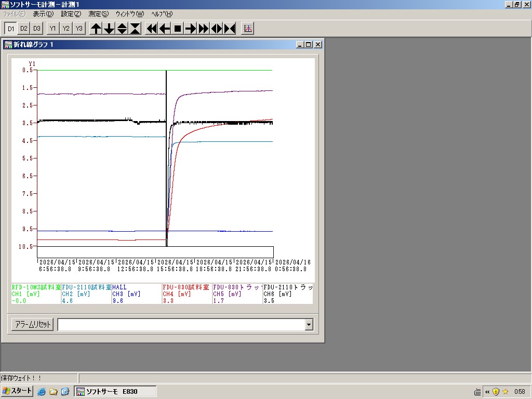Open the Windows スタート button
The image size is (532, 399).
point(17,391)
